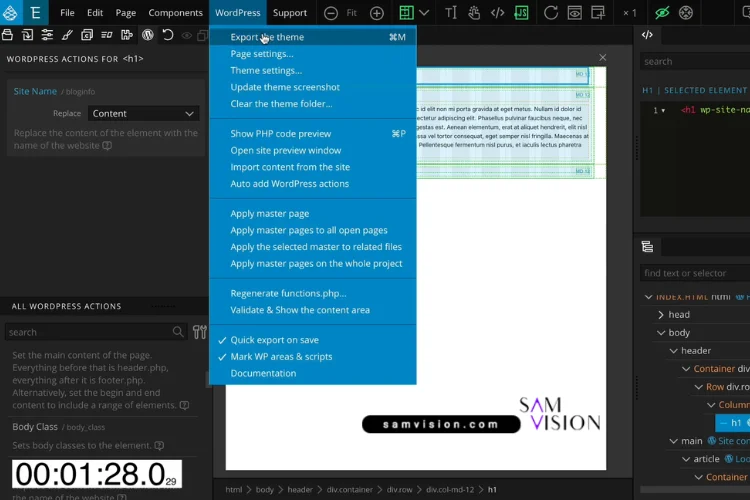This screenshot has width=750, height=500.
Task: Collapse the main node in tree
Action: (x=673, y=441)
